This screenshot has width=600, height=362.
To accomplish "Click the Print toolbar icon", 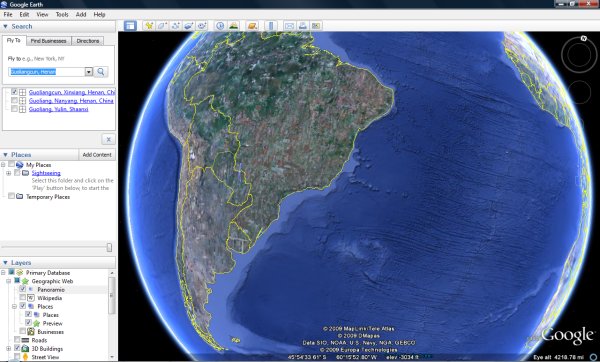I will [302, 26].
